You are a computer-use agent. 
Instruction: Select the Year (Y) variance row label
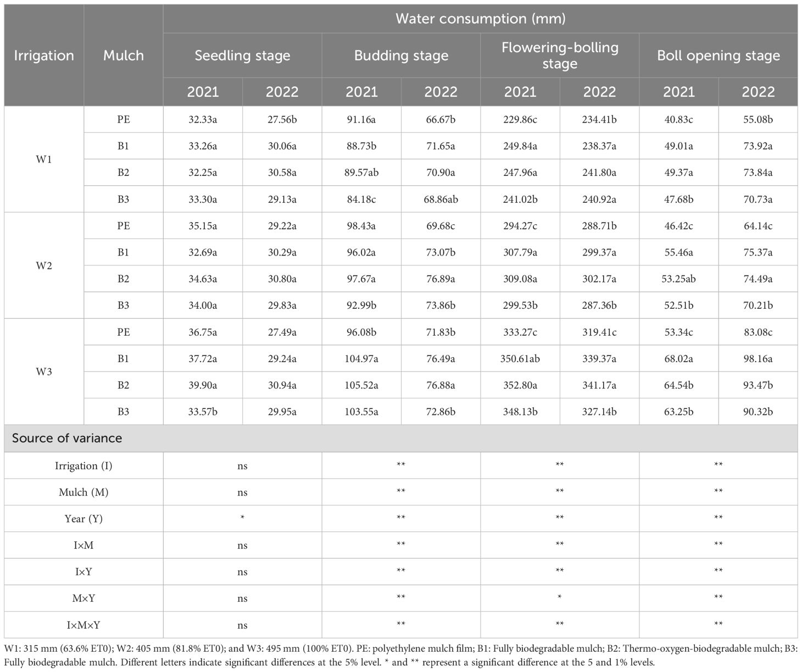pyautogui.click(x=83, y=519)
